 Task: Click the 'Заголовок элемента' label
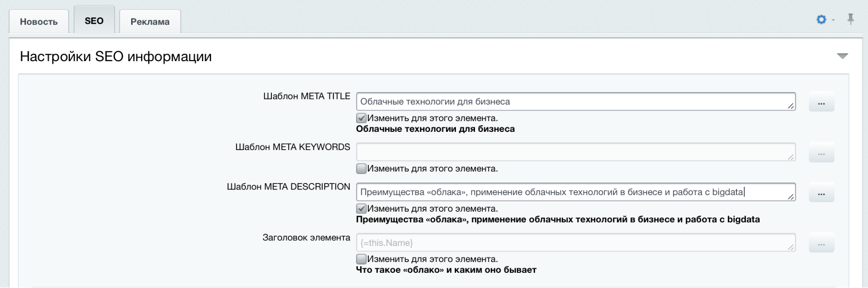click(x=306, y=238)
